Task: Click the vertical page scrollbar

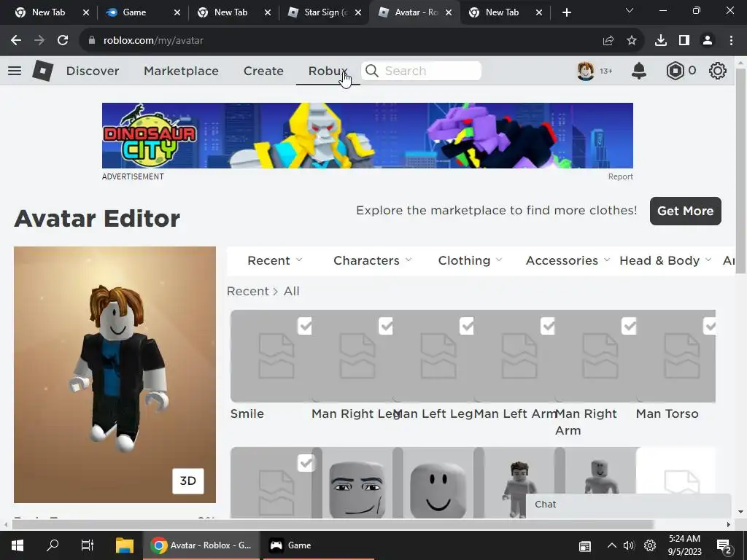Action: (x=740, y=171)
